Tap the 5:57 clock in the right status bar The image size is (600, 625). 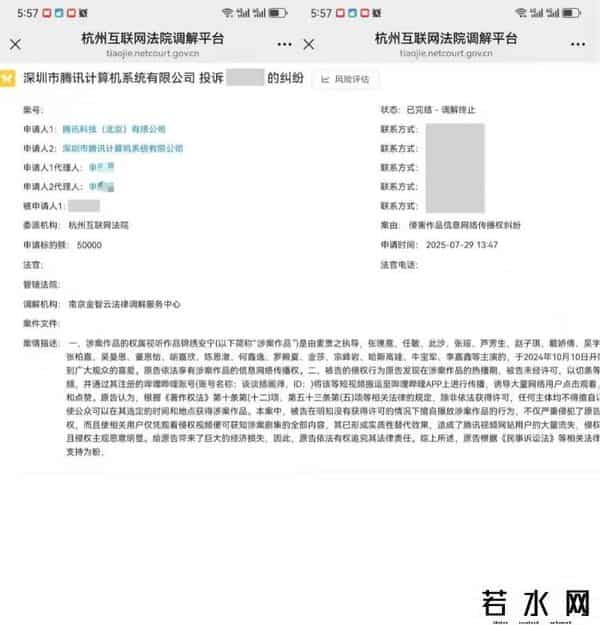[x=321, y=13]
